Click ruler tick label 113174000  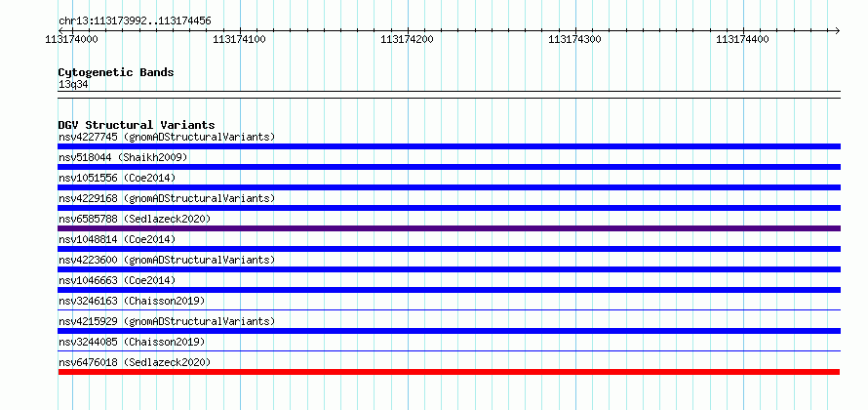[71, 39]
